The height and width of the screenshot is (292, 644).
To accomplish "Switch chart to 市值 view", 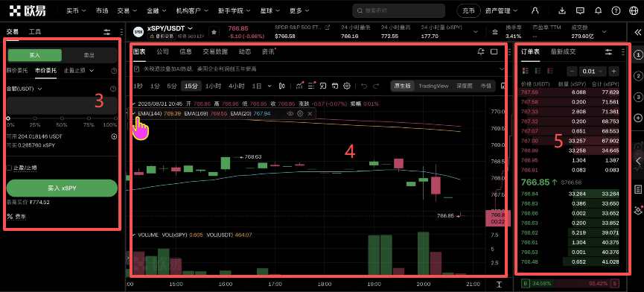I will [x=486, y=86].
